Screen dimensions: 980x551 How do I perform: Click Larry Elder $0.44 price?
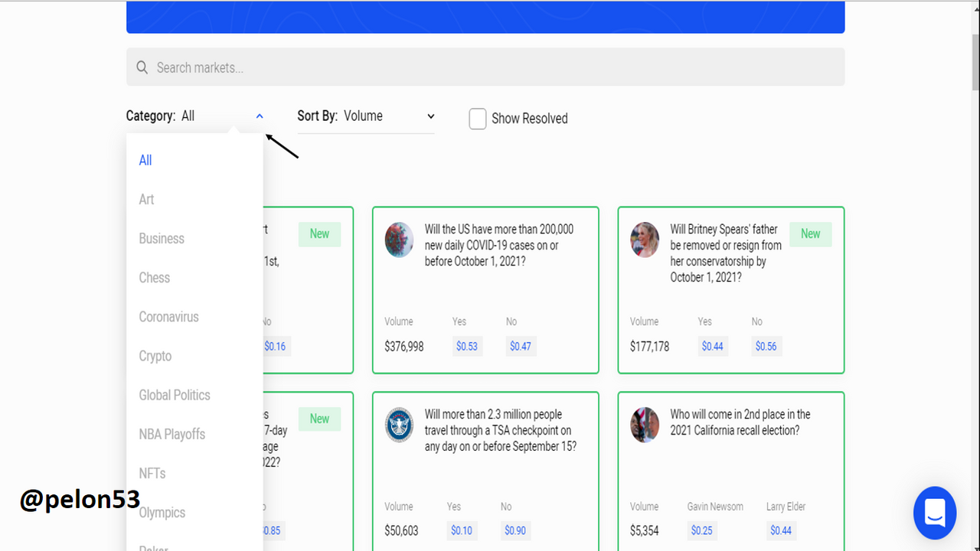click(x=781, y=530)
